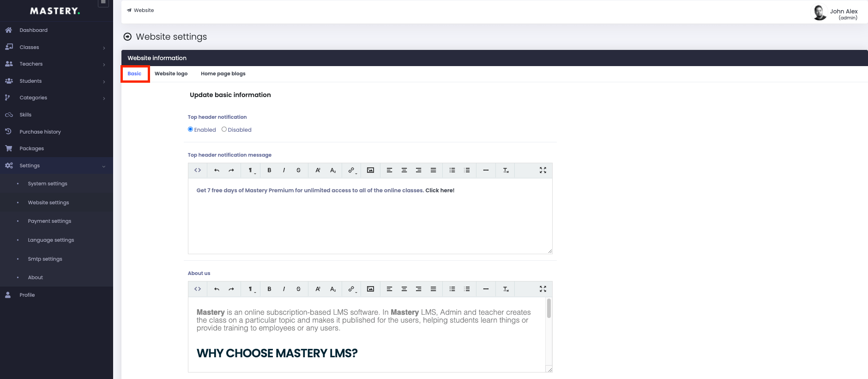
Task: Switch to Basic tab
Action: [134, 73]
